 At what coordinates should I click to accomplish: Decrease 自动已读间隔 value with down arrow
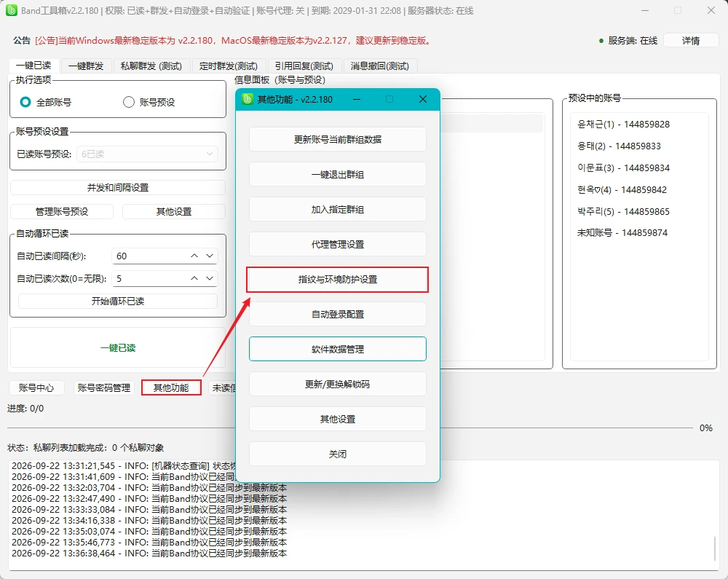point(210,256)
